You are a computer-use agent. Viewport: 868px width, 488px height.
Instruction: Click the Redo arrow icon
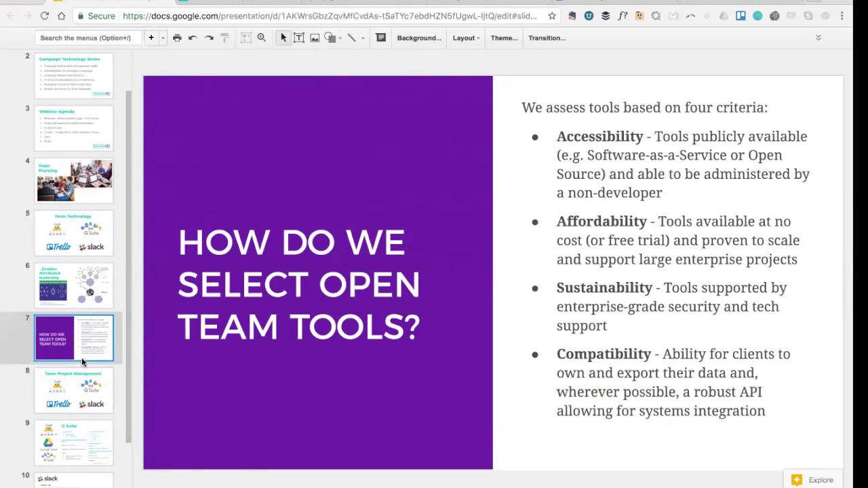(209, 38)
